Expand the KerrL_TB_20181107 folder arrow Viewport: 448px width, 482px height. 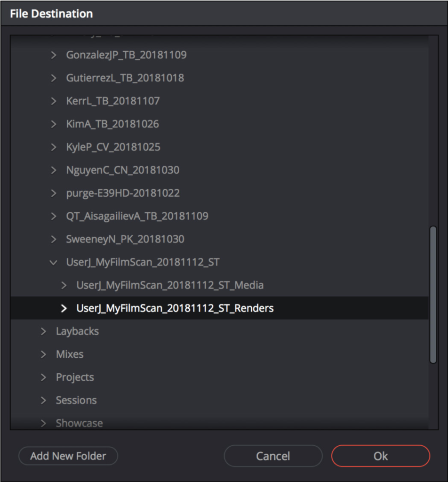click(x=54, y=101)
